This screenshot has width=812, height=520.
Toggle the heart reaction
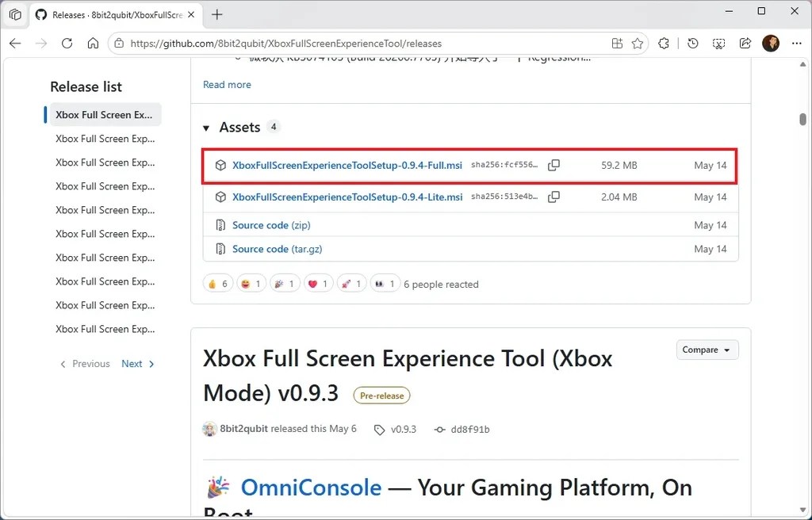tap(318, 283)
